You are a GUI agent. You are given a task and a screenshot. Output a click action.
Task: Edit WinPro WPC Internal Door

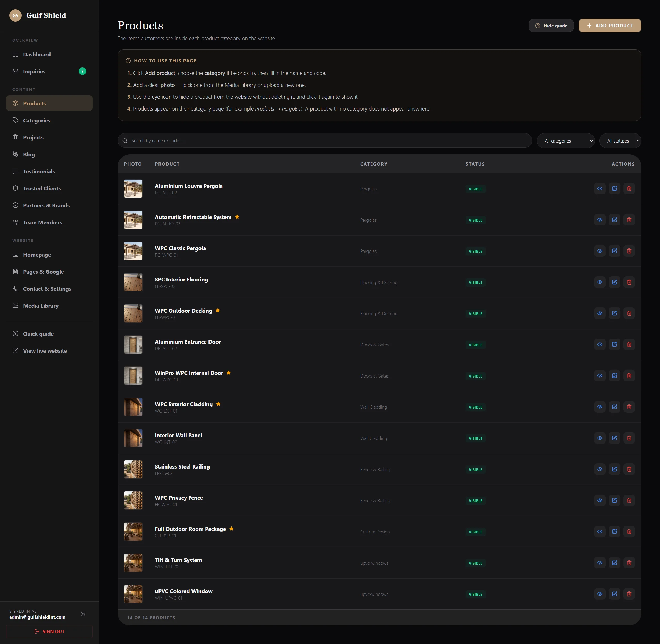(614, 376)
